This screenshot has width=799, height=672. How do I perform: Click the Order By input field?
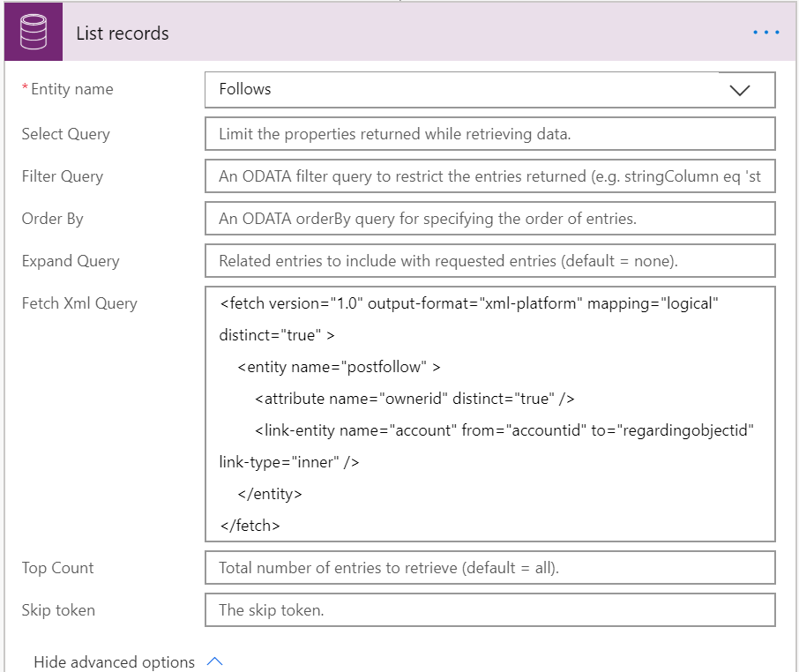[489, 218]
